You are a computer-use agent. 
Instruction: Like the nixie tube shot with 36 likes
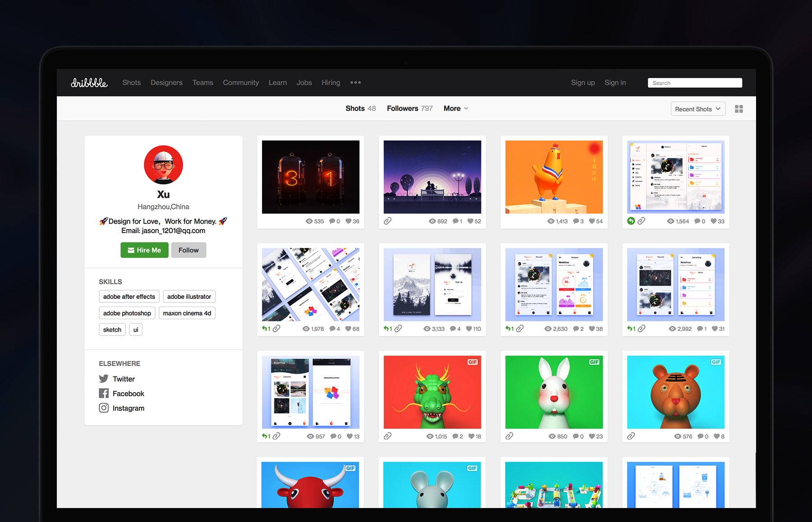348,221
